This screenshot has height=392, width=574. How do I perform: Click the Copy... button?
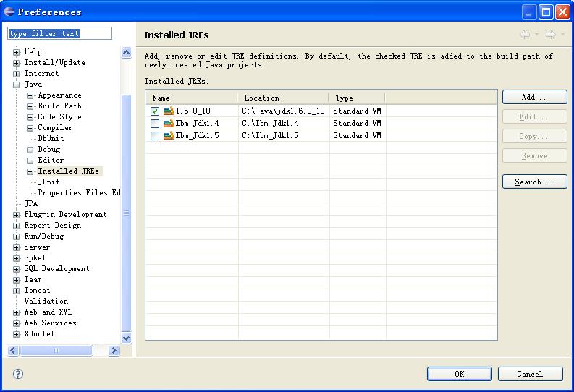tap(534, 137)
